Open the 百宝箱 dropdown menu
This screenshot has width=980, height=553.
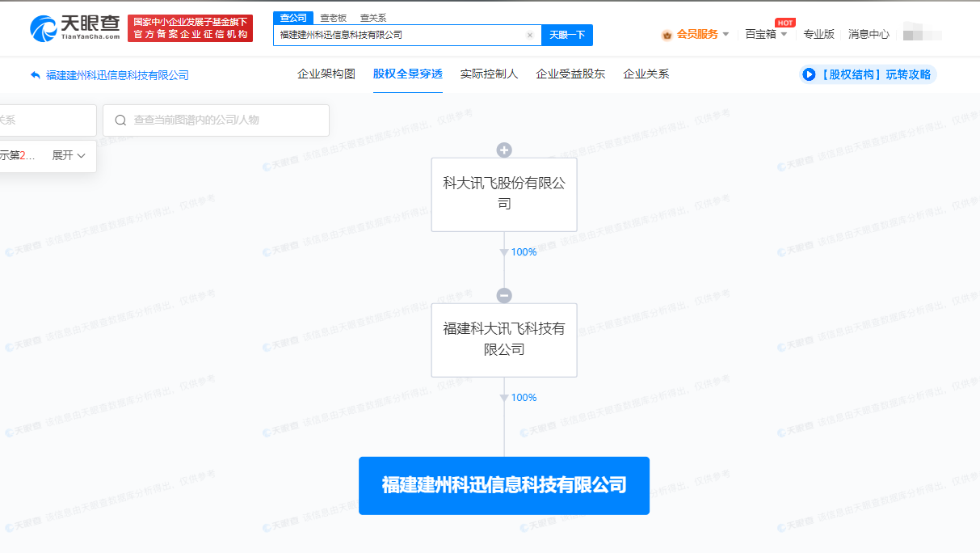[766, 34]
